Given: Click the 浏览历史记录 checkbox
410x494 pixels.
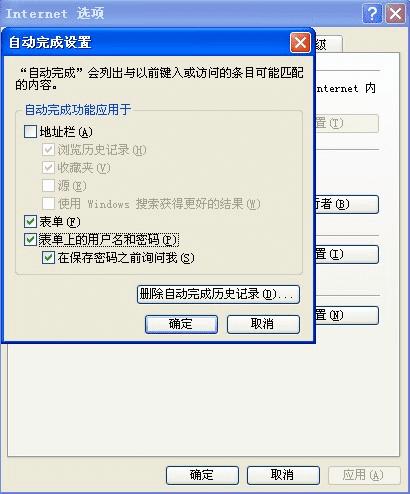Looking at the screenshot, I should point(48,150).
